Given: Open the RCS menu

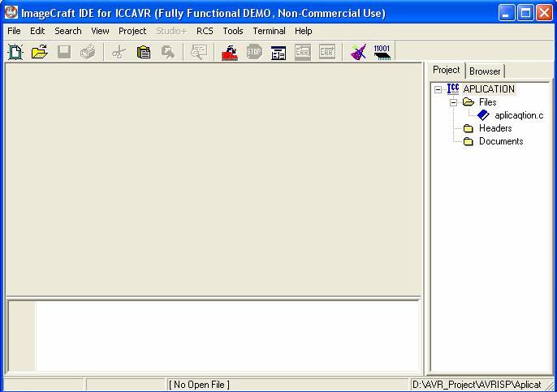Looking at the screenshot, I should click(205, 31).
